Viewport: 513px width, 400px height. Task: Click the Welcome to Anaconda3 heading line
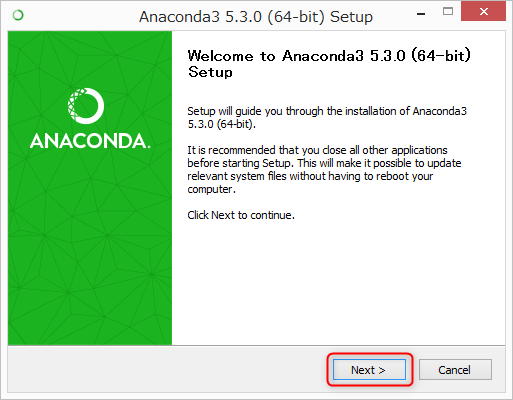coord(329,56)
